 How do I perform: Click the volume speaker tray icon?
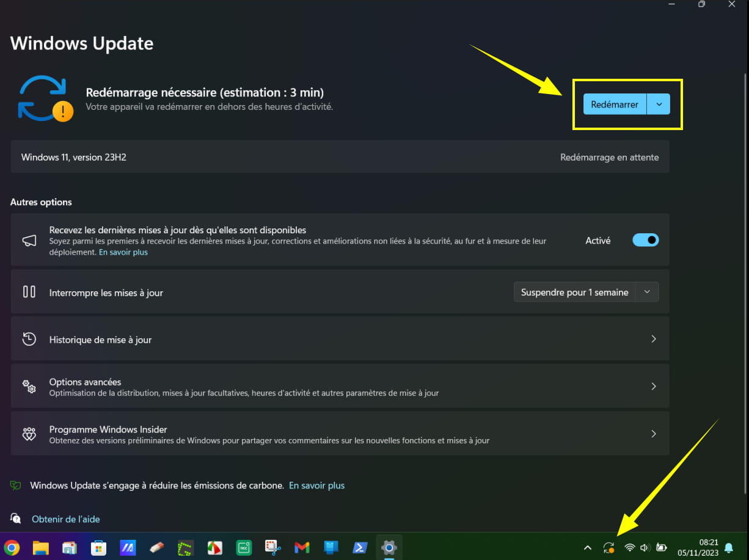point(645,548)
